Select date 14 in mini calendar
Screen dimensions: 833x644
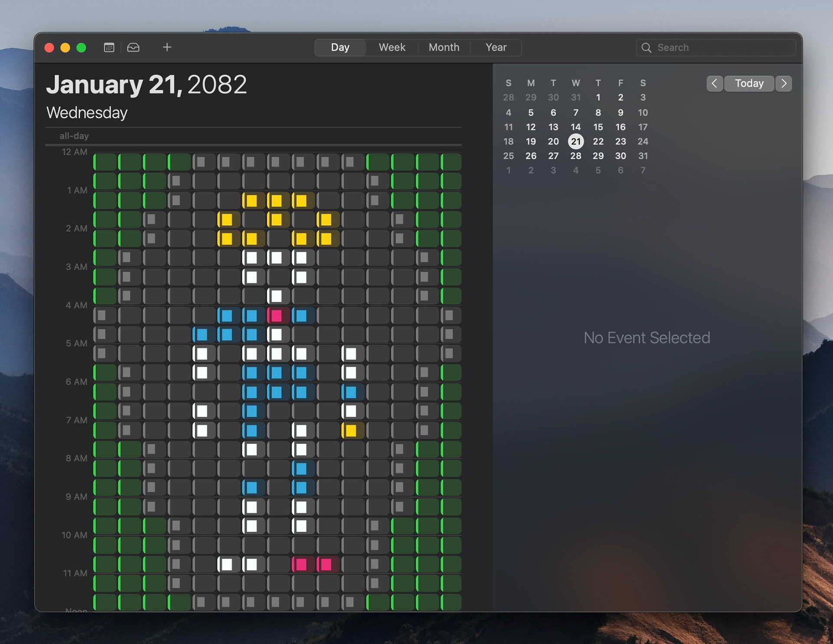[576, 127]
